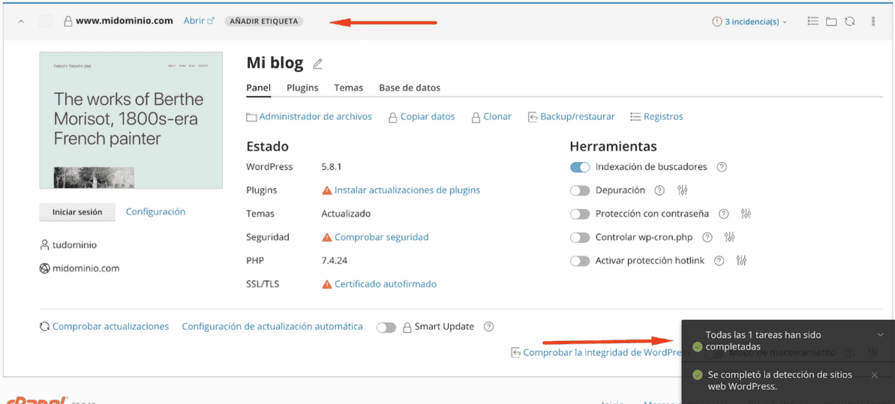
Task: Click the pencil icon next to Mi blog
Action: [318, 64]
